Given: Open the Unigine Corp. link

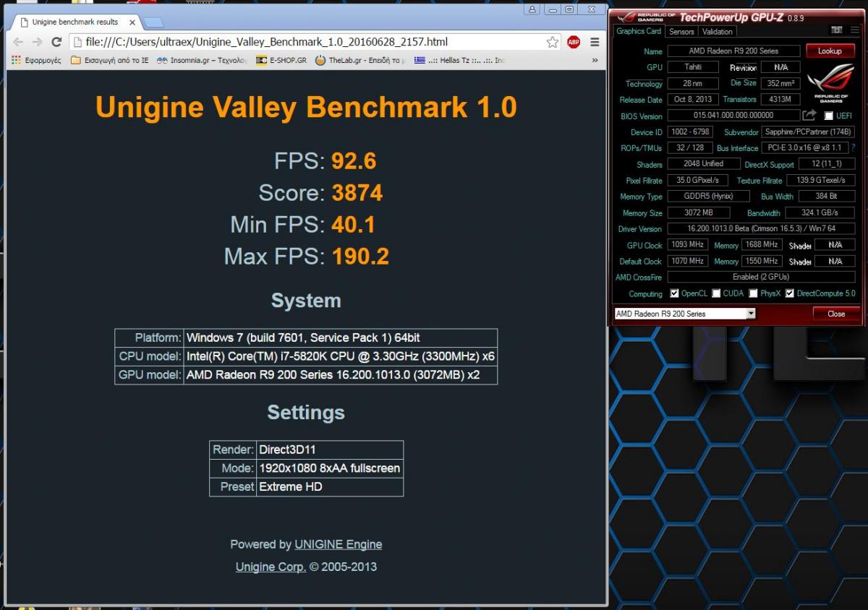Looking at the screenshot, I should [x=271, y=567].
